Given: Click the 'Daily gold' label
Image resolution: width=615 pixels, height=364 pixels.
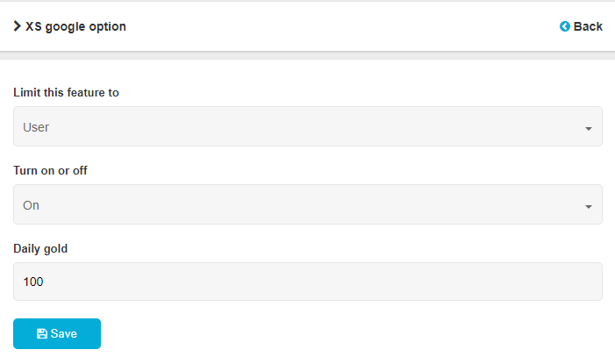Looking at the screenshot, I should pyautogui.click(x=40, y=248).
